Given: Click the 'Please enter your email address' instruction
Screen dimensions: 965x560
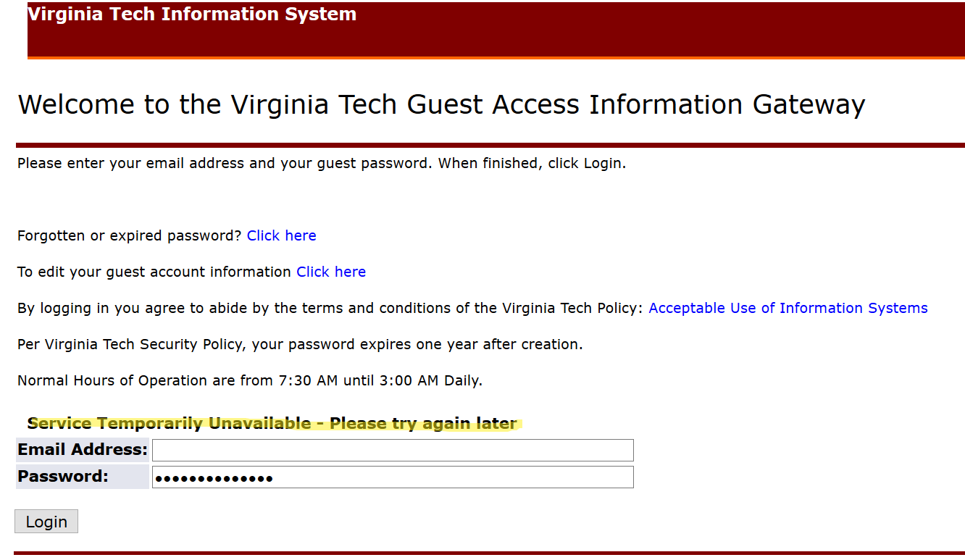Looking at the screenshot, I should 321,163.
